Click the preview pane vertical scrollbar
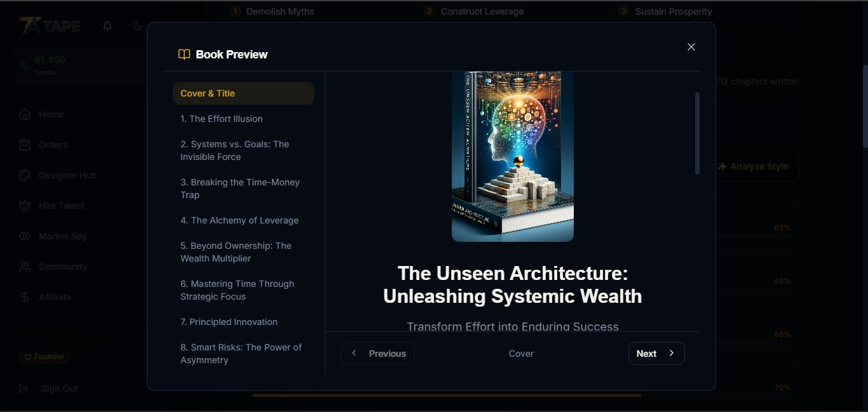The height and width of the screenshot is (412, 868). pos(697,133)
